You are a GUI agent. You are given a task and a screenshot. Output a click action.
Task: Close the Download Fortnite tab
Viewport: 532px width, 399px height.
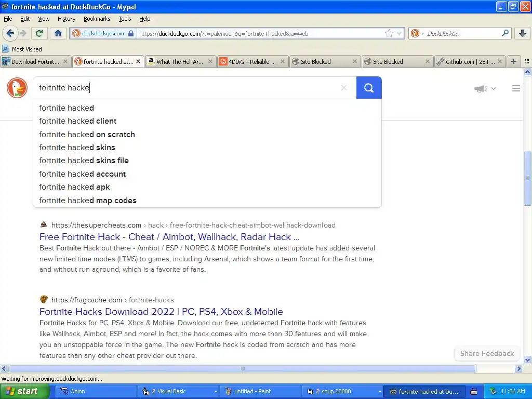coord(65,61)
